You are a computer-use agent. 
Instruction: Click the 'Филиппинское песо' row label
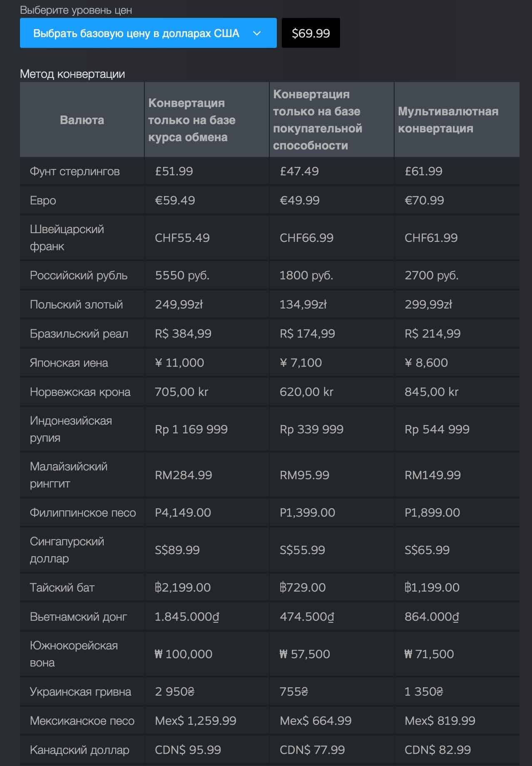click(83, 512)
